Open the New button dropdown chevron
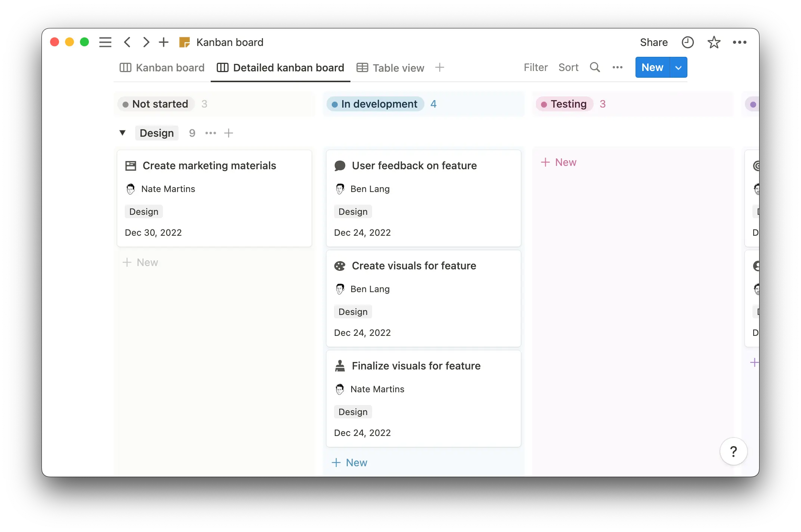Image resolution: width=801 pixels, height=532 pixels. coord(678,67)
